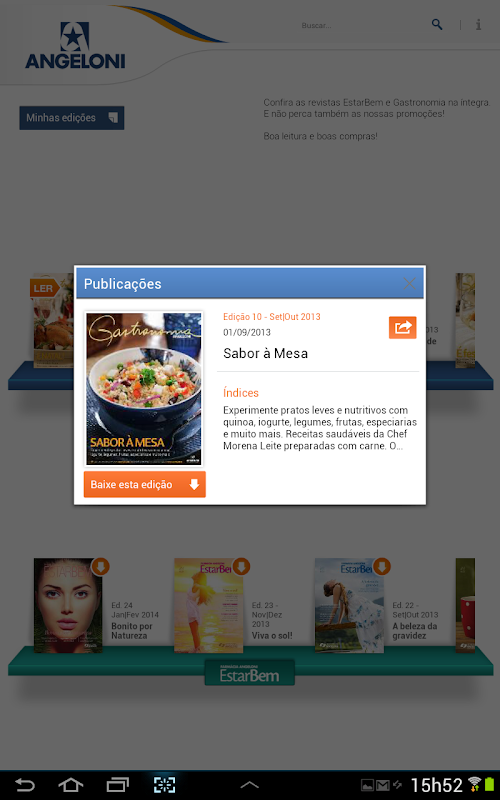The height and width of the screenshot is (800, 500).
Task: Tap the search magnifier icon
Action: 437,24
